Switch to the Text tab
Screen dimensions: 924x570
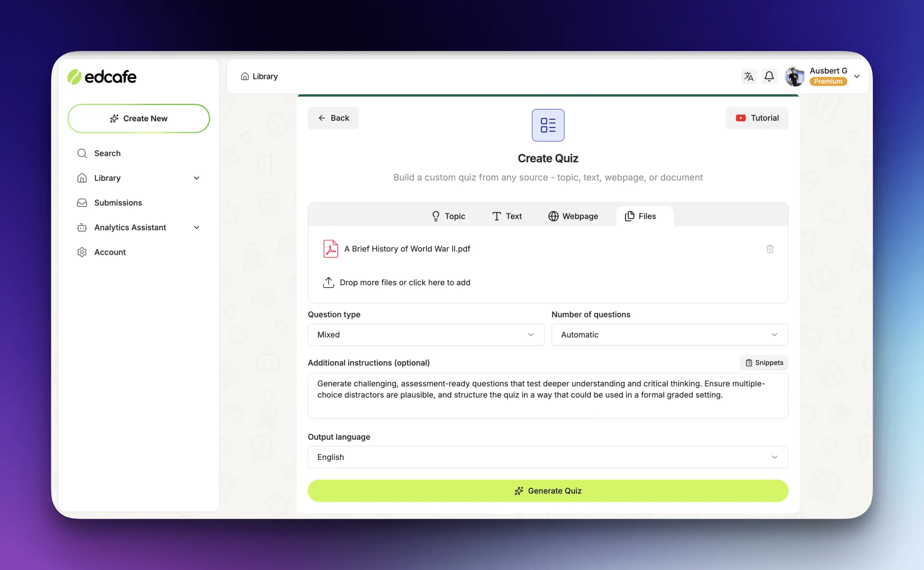coord(507,216)
